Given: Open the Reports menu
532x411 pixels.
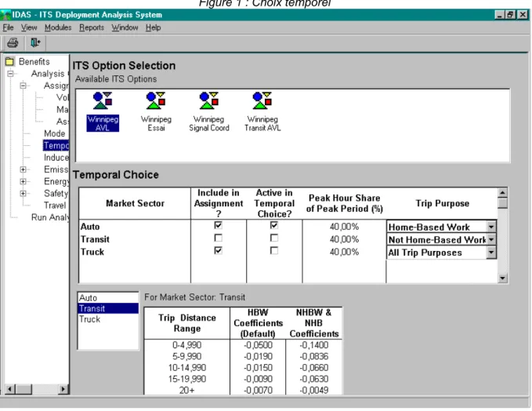Looking at the screenshot, I should click(x=92, y=27).
